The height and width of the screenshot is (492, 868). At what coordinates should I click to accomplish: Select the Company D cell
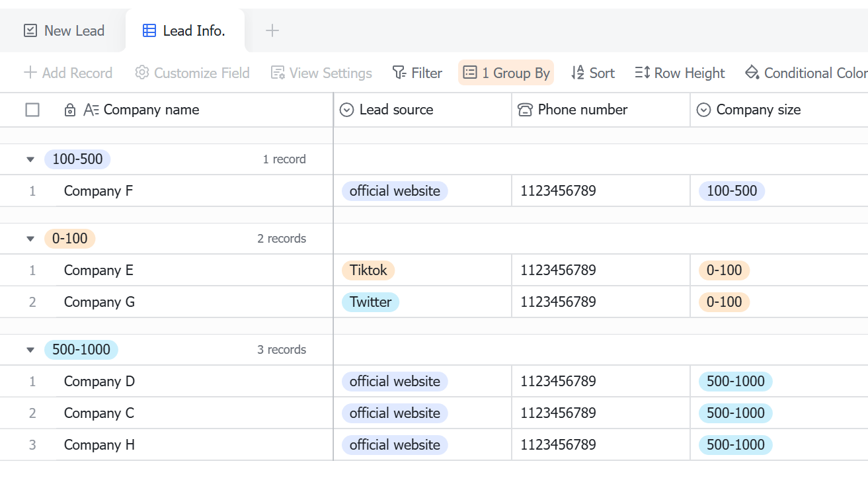pos(194,382)
